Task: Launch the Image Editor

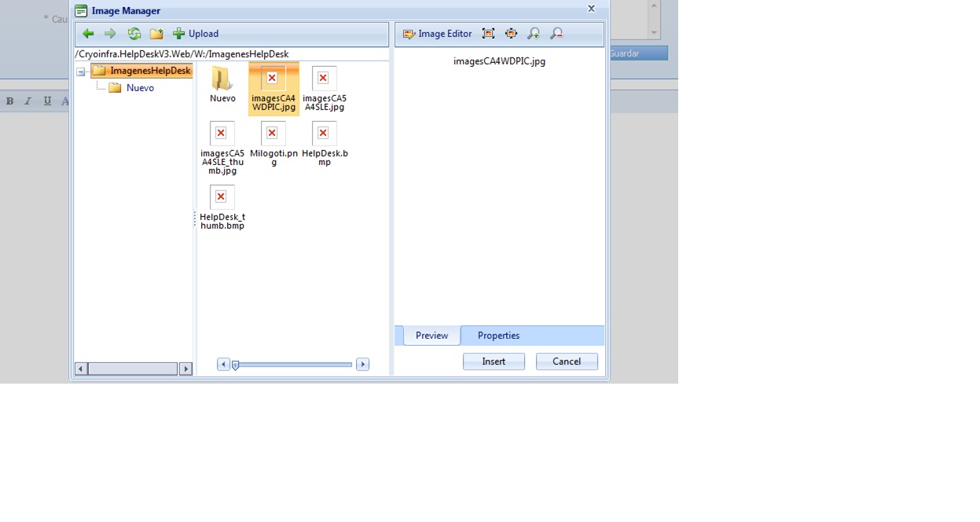Action: [x=438, y=34]
